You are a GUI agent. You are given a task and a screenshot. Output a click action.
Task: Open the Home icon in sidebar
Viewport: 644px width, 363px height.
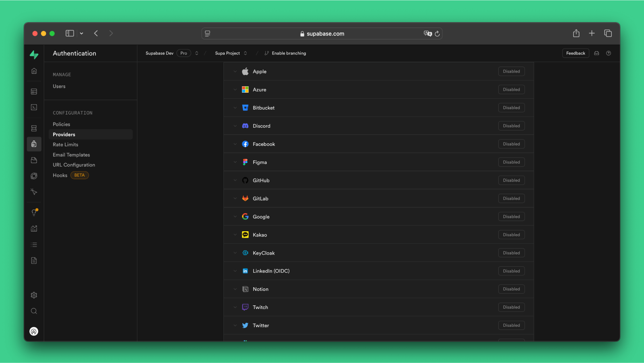coord(34,71)
